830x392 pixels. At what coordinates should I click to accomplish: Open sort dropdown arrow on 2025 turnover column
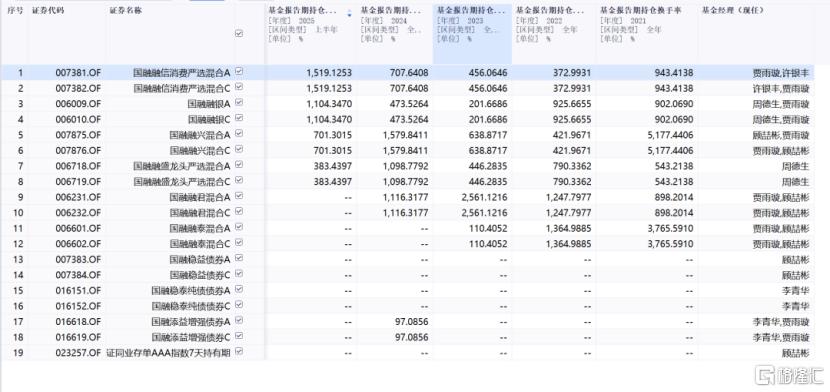(x=349, y=14)
